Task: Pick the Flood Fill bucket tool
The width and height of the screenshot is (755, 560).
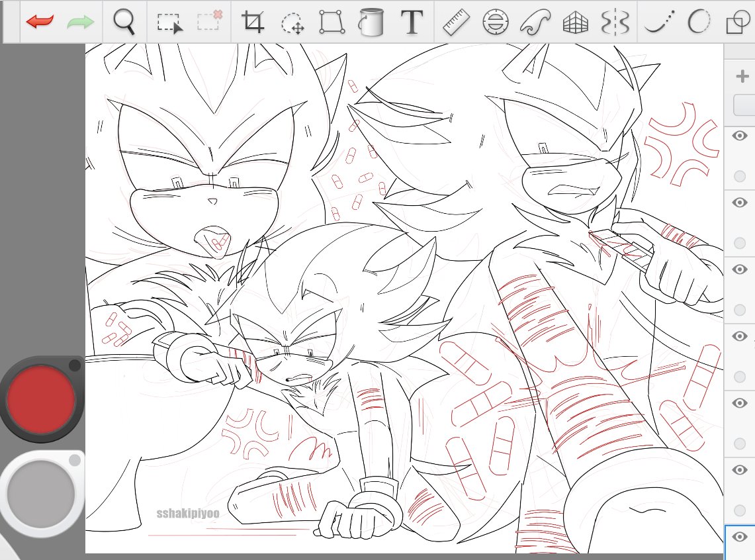Action: 371,22
